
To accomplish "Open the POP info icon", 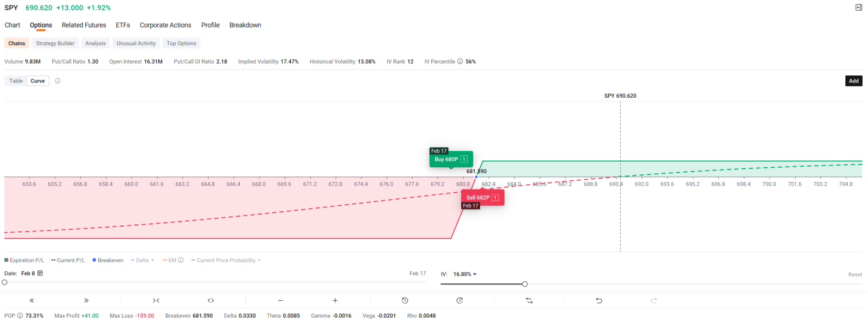I will point(20,315).
